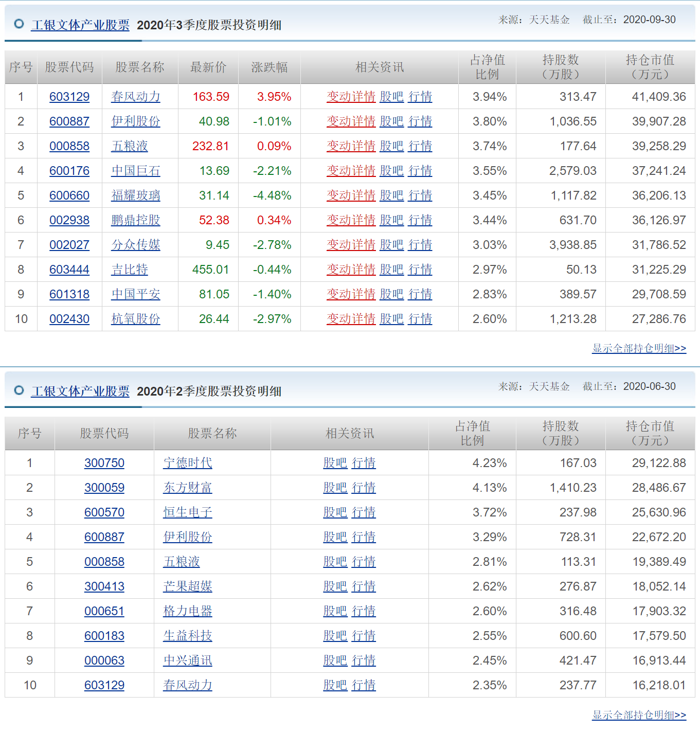Click stock code 000858 in the 3季度 table
The height and width of the screenshot is (732, 700).
click(69, 146)
